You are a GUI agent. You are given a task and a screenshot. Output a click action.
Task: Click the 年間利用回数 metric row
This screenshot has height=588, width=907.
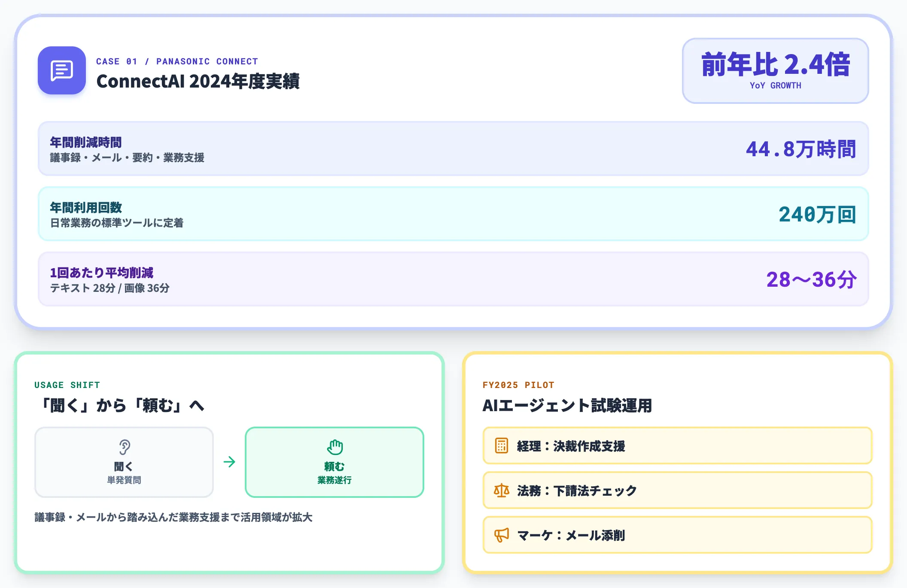(453, 214)
